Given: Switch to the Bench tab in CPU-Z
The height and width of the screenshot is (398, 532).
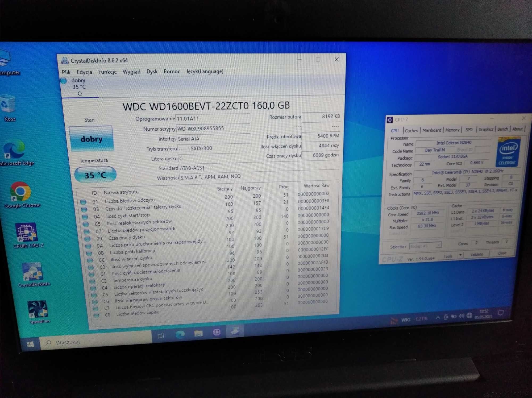Looking at the screenshot, I should (502, 129).
